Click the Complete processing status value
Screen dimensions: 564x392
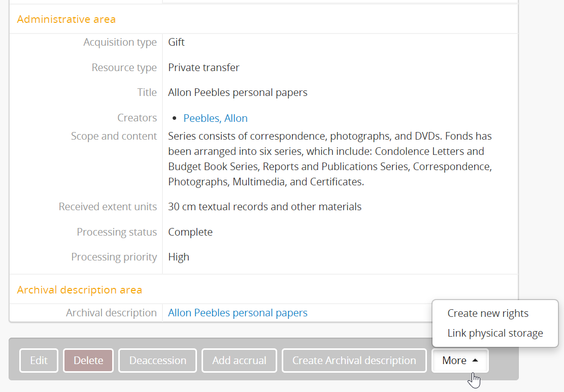click(190, 232)
